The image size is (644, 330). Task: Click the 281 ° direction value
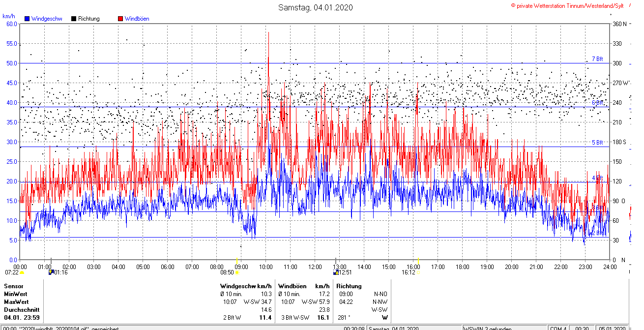(x=344, y=318)
